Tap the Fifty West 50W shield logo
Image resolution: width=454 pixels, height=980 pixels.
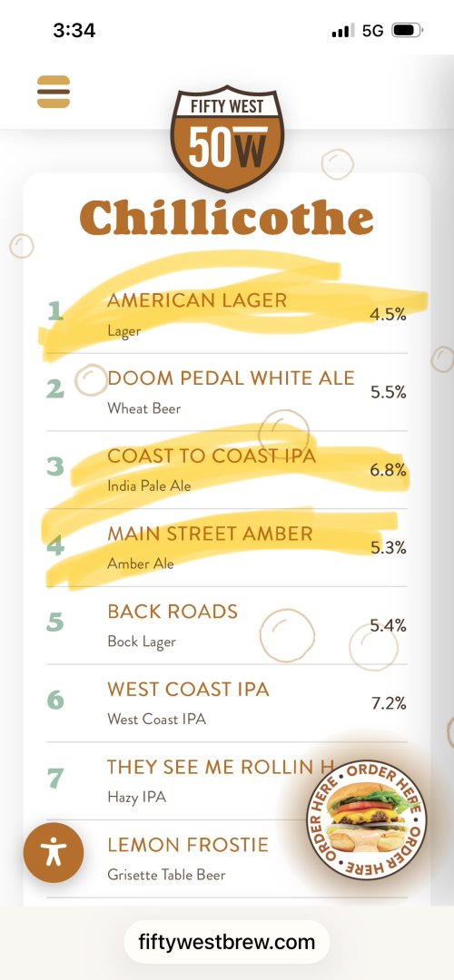point(228,139)
